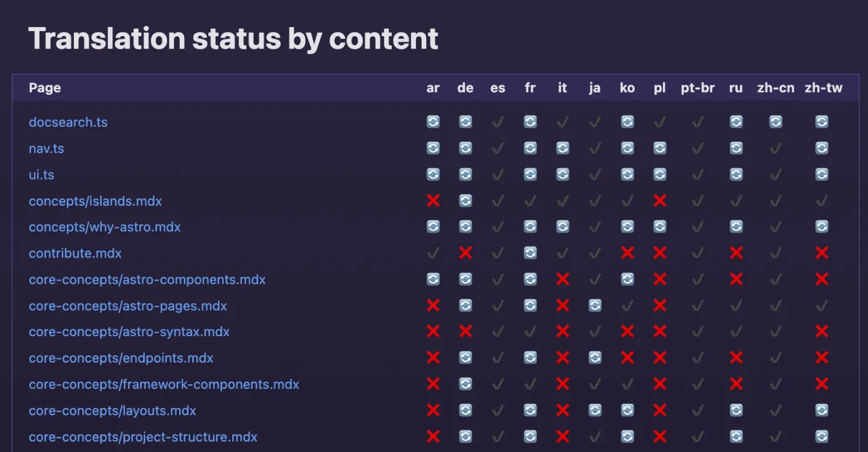Click the nav.ts link
Viewport: 868px width, 452px height.
pos(46,148)
